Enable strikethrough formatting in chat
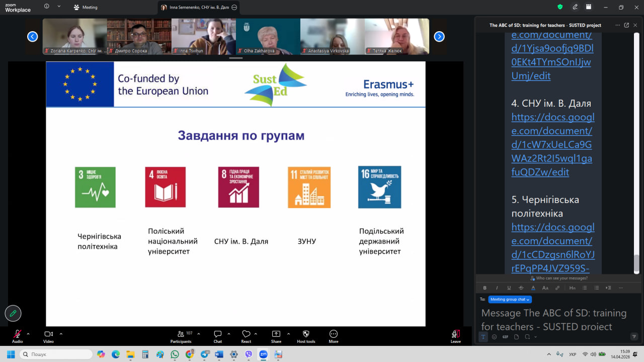This screenshot has height=362, width=644. pyautogui.click(x=521, y=287)
